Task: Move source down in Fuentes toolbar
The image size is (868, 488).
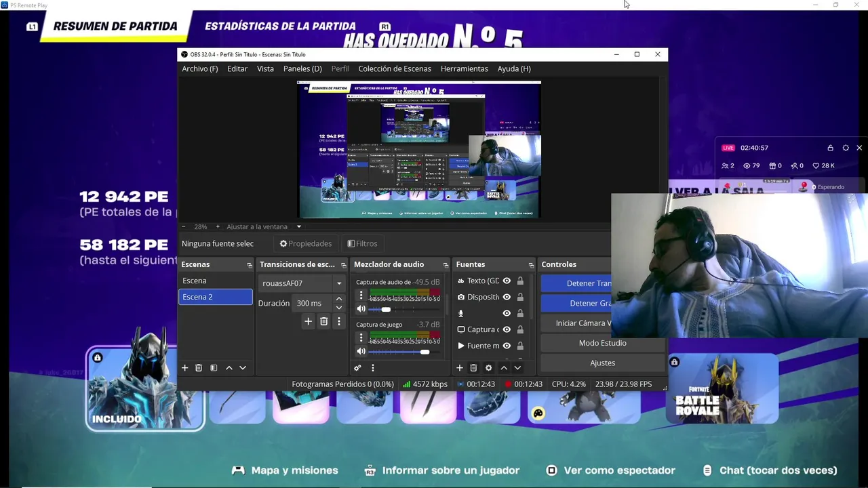Action: (x=517, y=367)
